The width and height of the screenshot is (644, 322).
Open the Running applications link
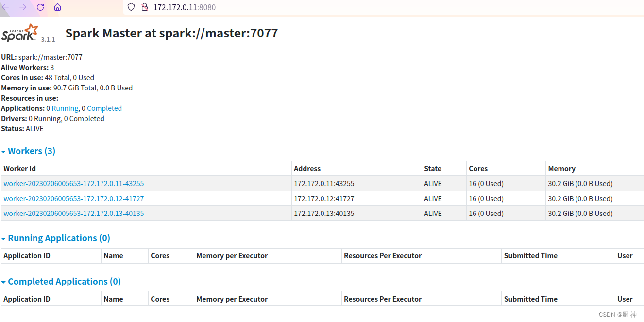click(65, 108)
